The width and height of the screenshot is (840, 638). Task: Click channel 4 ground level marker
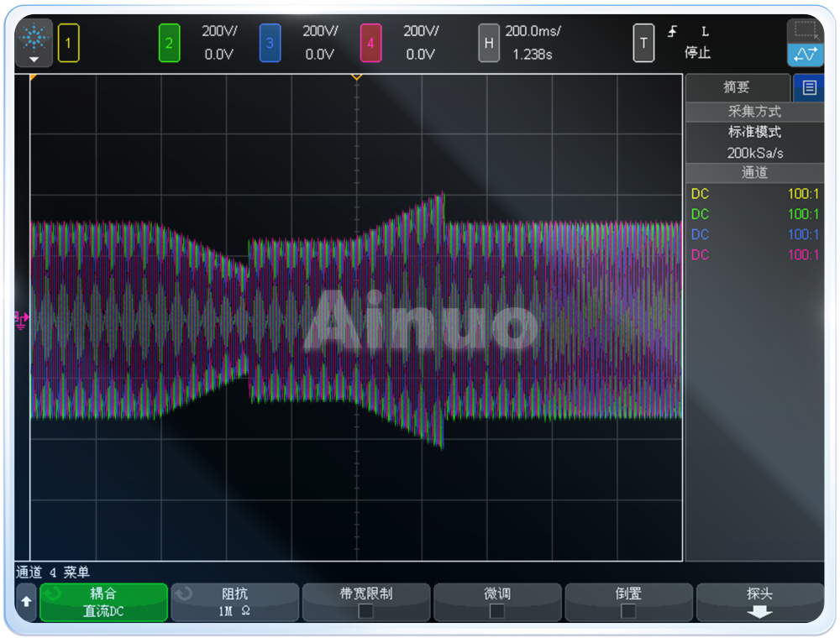[21, 320]
